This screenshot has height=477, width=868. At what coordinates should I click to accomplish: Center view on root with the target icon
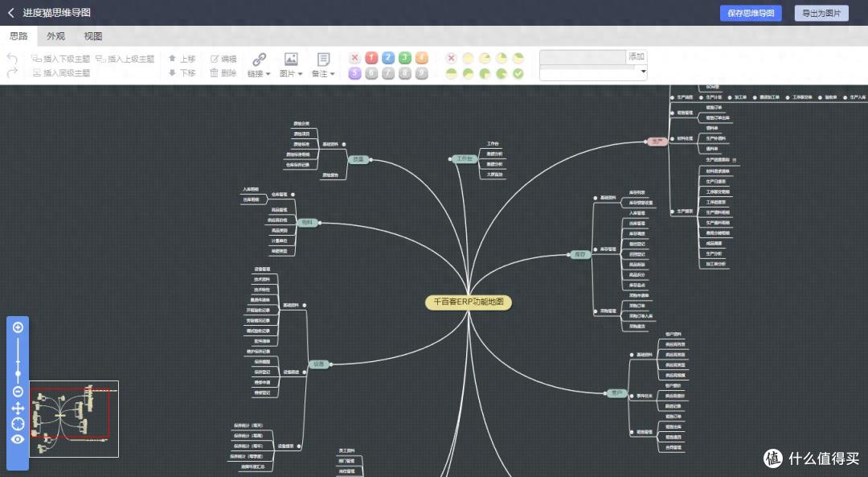pos(18,424)
